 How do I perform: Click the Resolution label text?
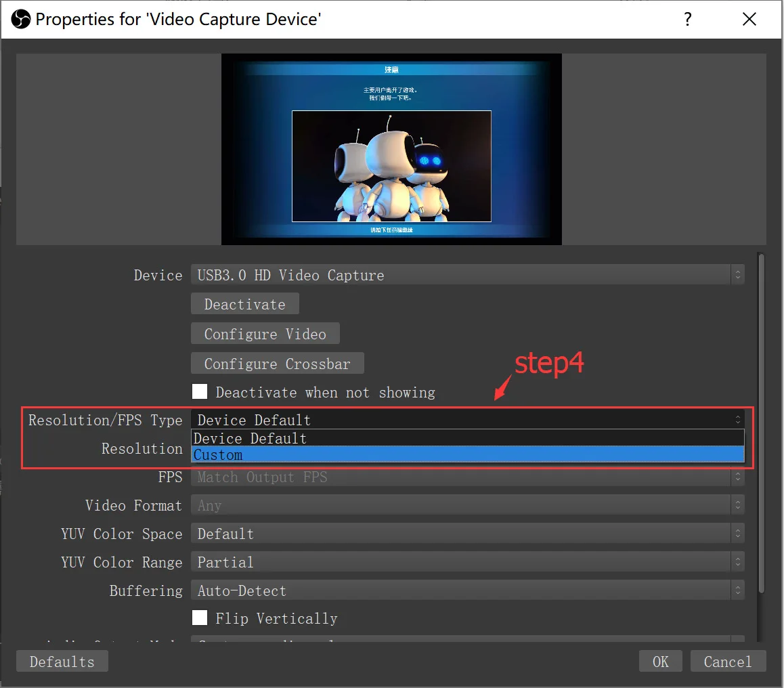pyautogui.click(x=142, y=448)
